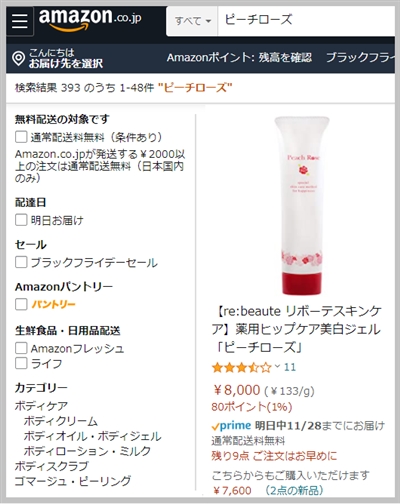Enable the 明日お届け filter
This screenshot has height=504, width=400.
(21, 220)
